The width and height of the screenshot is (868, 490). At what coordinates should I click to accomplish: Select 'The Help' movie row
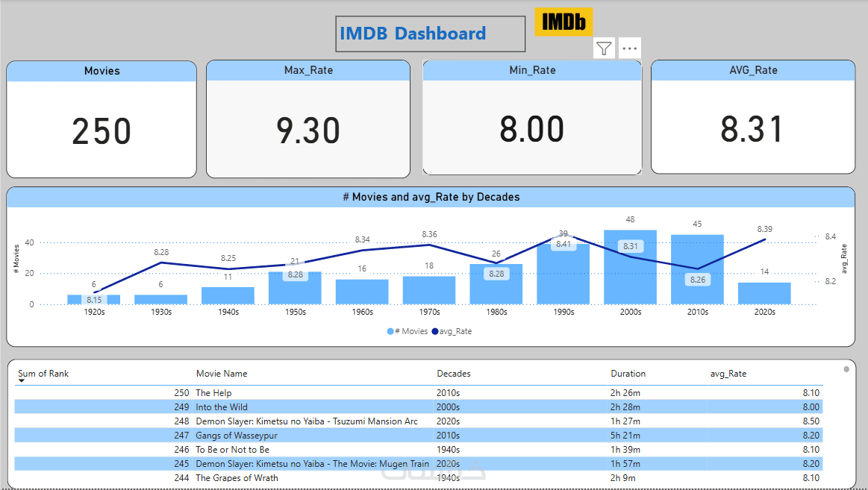pyautogui.click(x=419, y=392)
